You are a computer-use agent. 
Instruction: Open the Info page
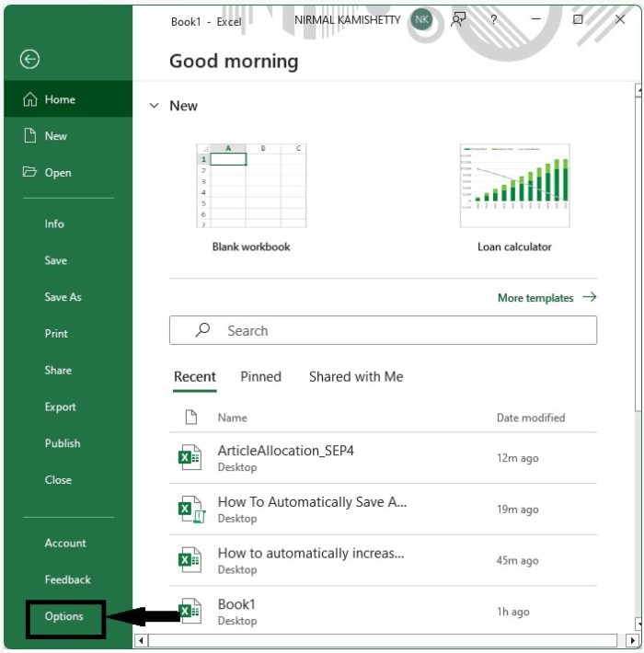[54, 224]
